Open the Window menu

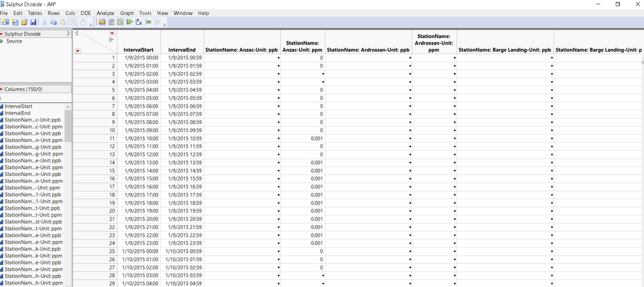coord(183,13)
